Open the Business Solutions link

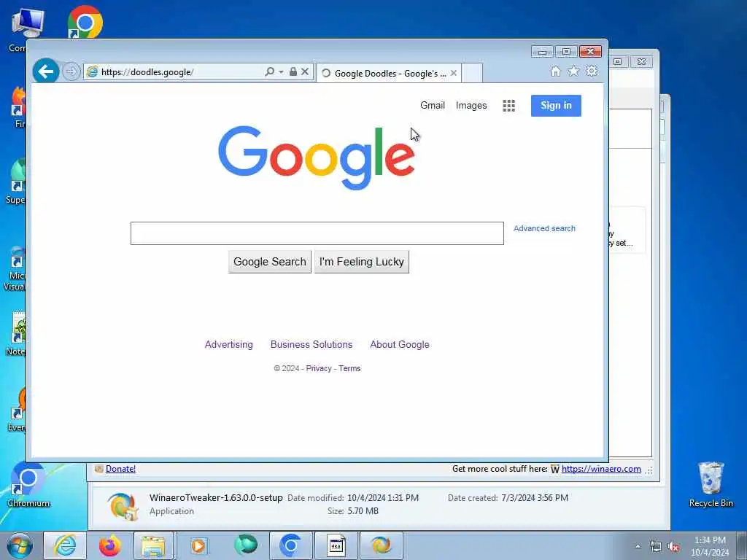pos(311,344)
